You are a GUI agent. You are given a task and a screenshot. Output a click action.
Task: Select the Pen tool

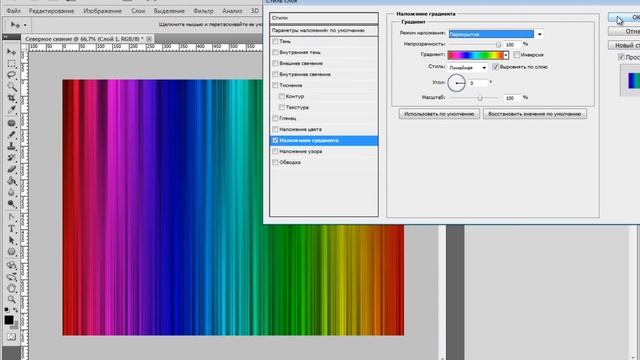11,217
